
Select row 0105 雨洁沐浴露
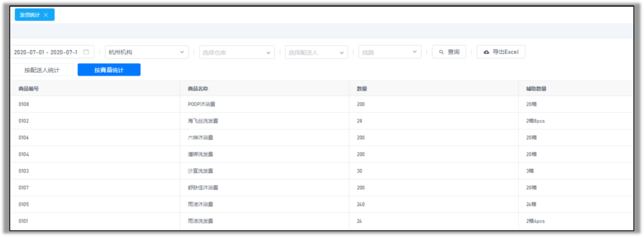(322, 204)
